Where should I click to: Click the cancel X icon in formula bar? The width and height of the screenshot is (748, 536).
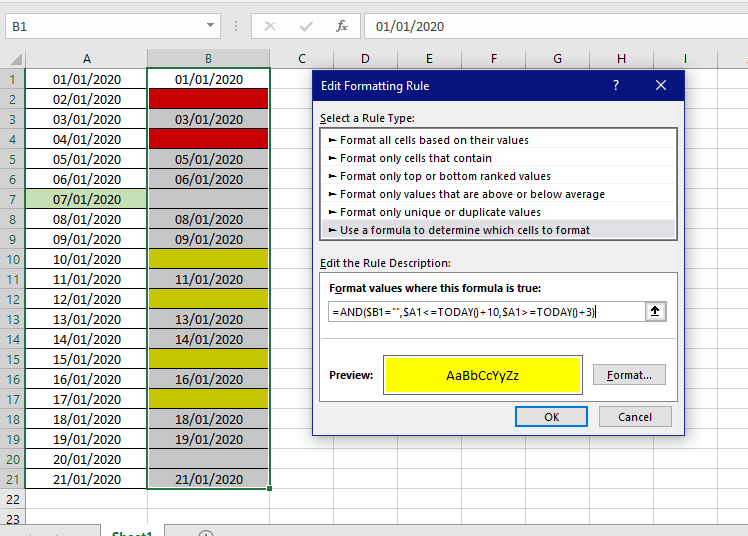click(270, 26)
